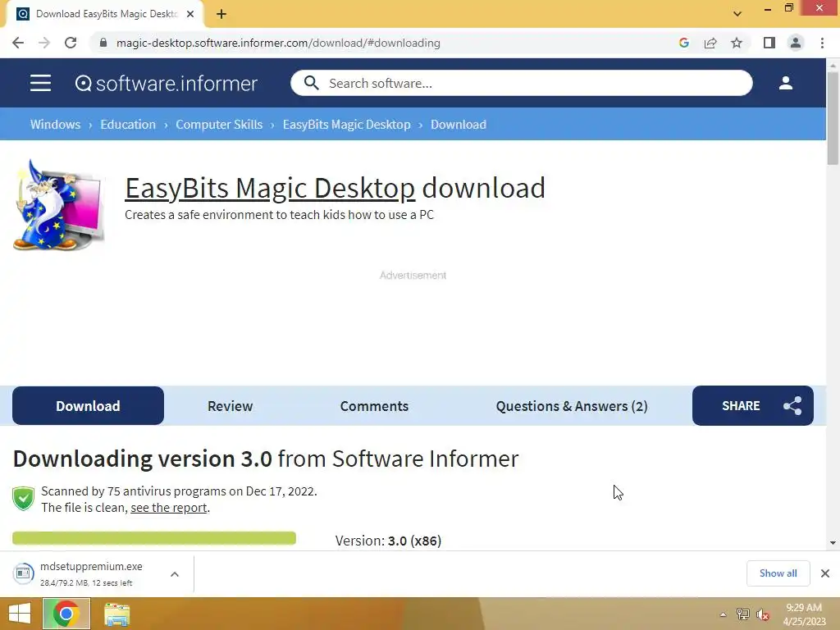This screenshot has width=840, height=630.
Task: Open File Explorer from the taskbar
Action: (116, 614)
